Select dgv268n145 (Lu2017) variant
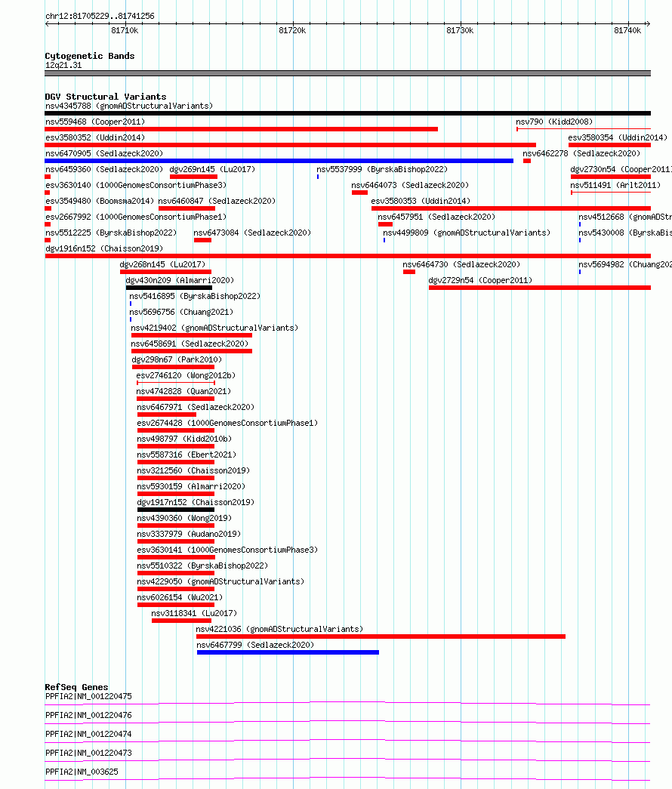 [165, 272]
